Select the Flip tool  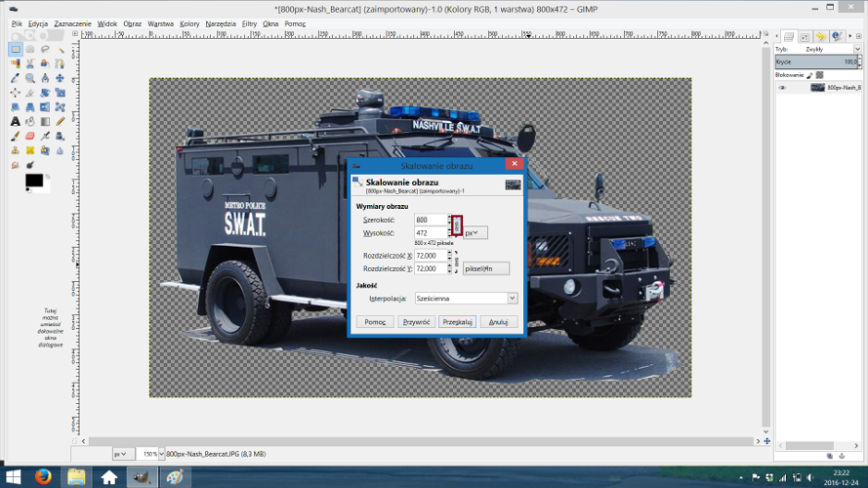coord(45,106)
